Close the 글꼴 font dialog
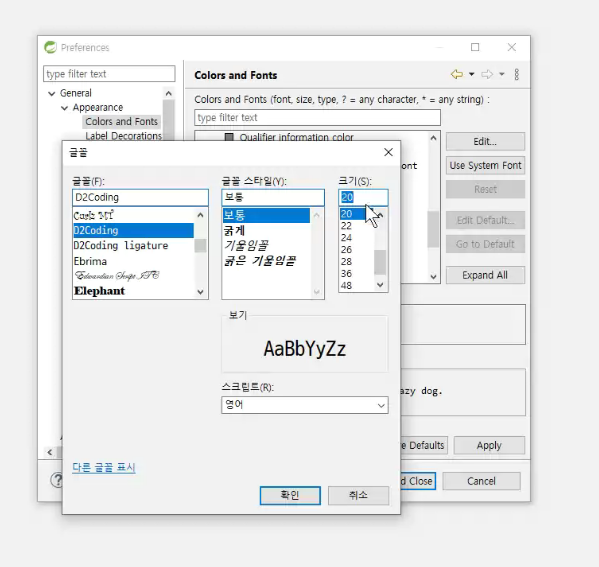The image size is (599, 567). point(389,152)
